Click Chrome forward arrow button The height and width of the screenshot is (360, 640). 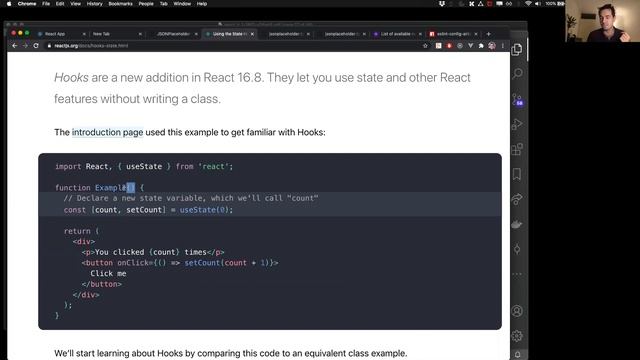pyautogui.click(x=25, y=46)
